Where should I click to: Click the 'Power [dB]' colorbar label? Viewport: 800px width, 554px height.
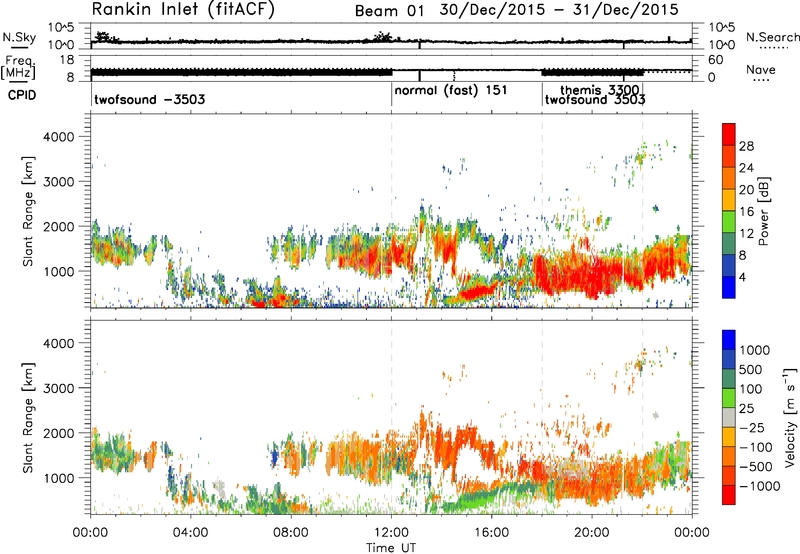coord(763,211)
